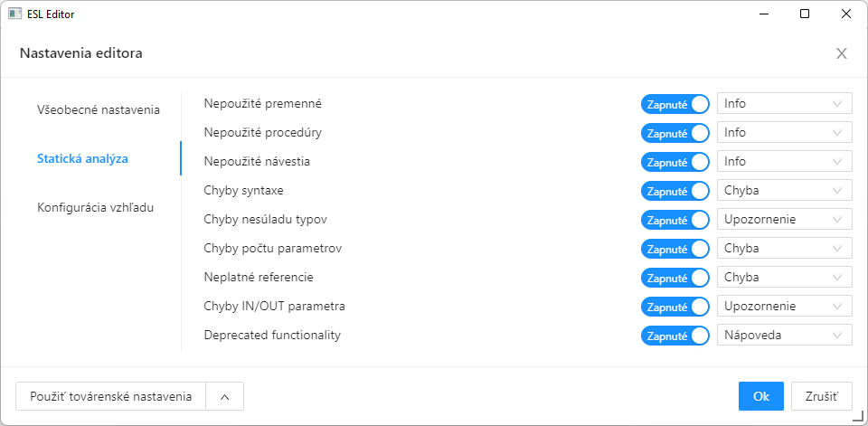Expand the Chyby nesúladu typov severity dropdown

784,220
